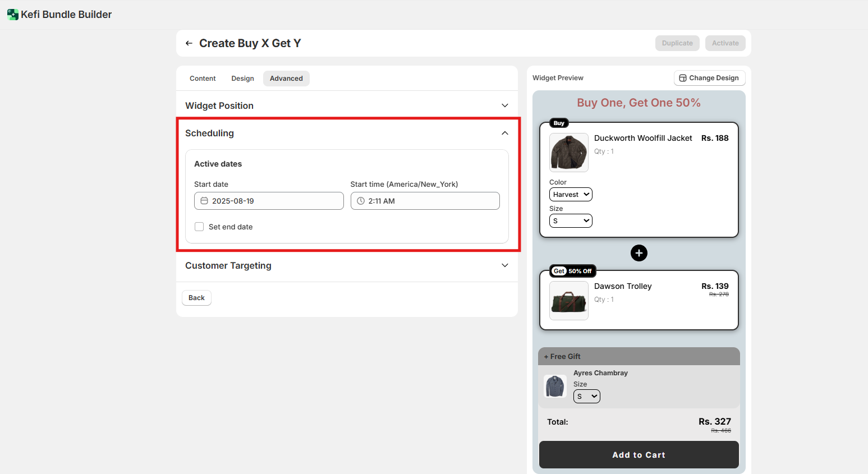Click the Kefi Bundle Builder logo icon
Viewport: 868px width, 474px height.
(12, 15)
